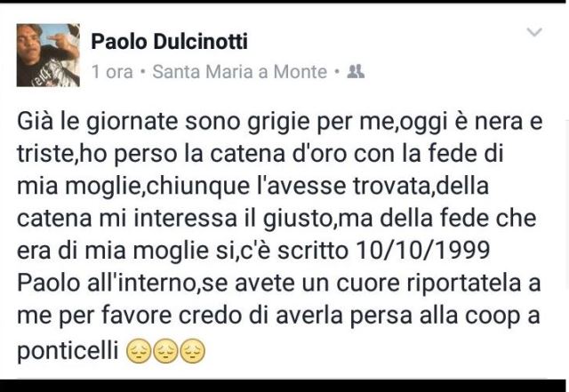Click the word 'ponticelli' in the post
The image size is (569, 392).
[68, 351]
